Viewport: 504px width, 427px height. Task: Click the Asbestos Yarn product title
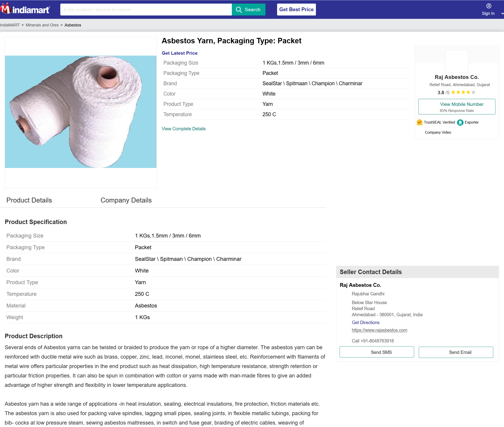231,41
